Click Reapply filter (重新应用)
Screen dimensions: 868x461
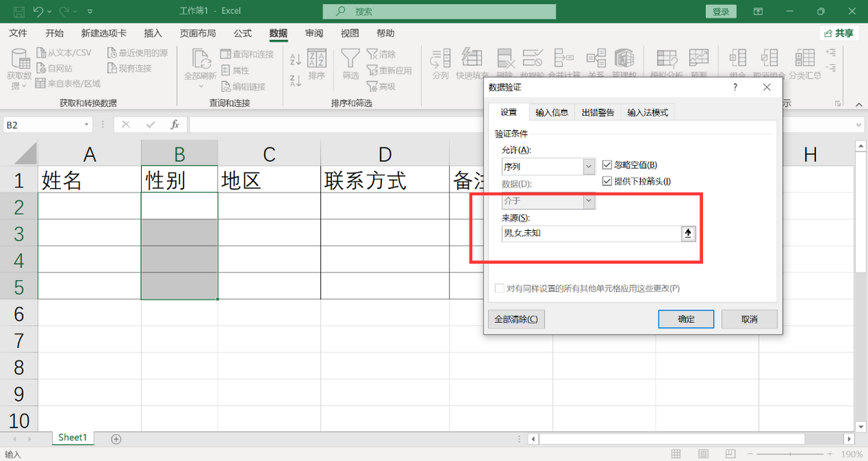click(x=389, y=70)
